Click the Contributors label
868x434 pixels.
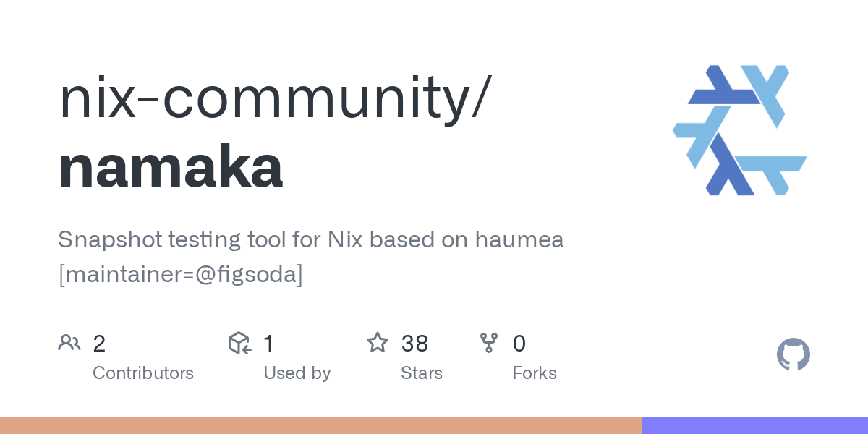click(143, 373)
